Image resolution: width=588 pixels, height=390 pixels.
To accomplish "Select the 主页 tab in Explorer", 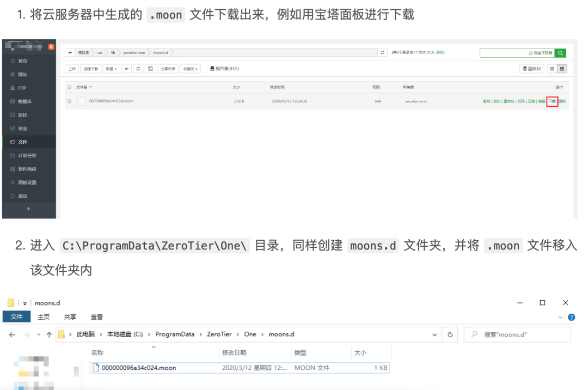I will pyautogui.click(x=43, y=316).
